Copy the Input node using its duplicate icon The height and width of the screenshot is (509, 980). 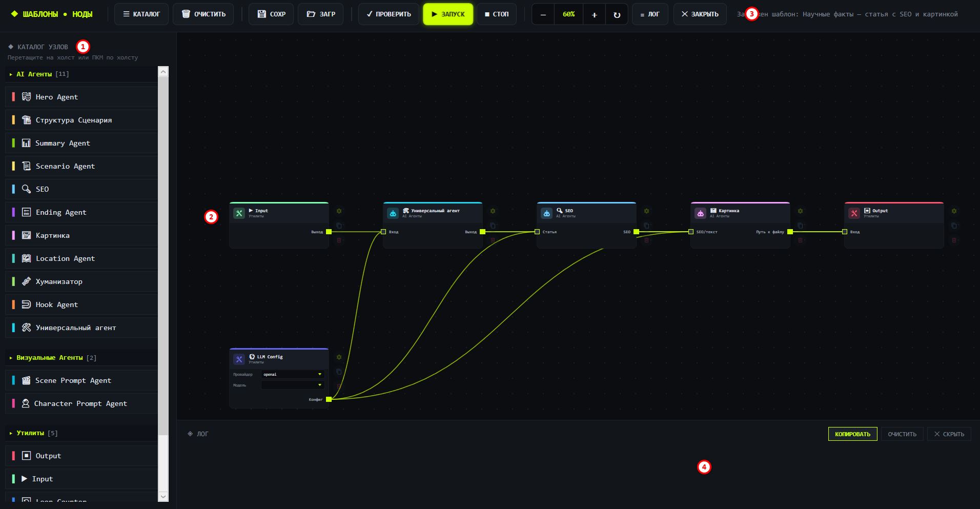tap(339, 226)
